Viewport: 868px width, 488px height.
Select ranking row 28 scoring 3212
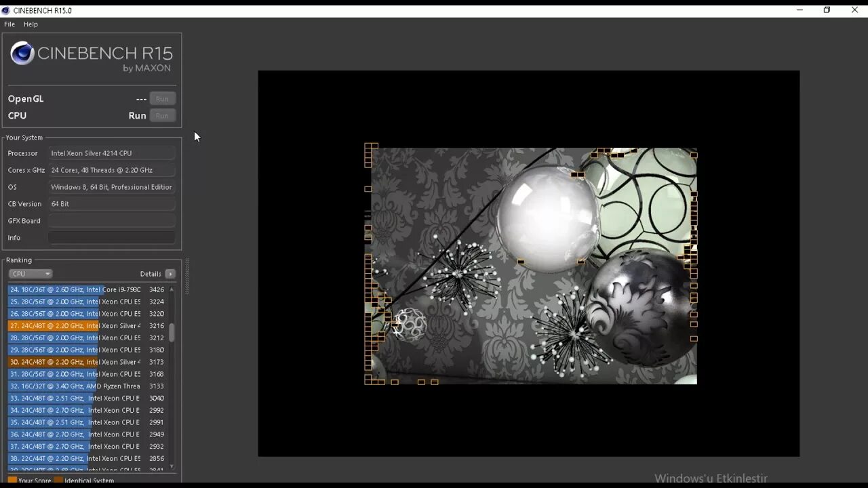coord(87,338)
